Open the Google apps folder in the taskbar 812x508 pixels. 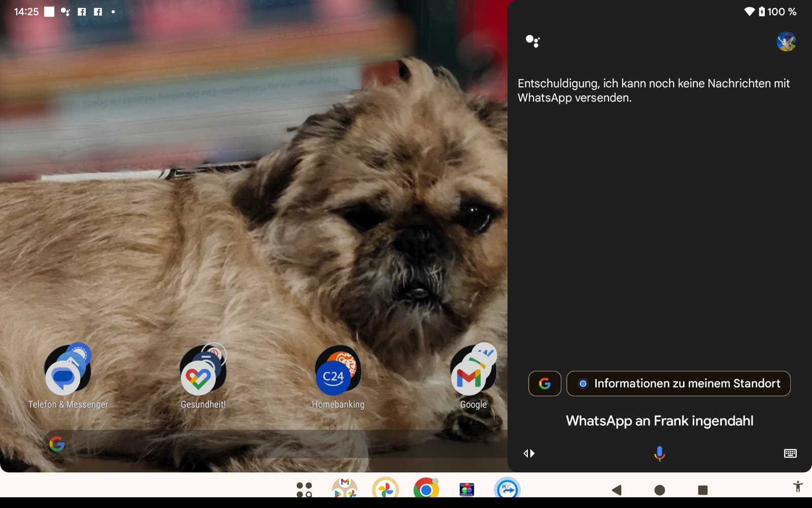coord(345,488)
